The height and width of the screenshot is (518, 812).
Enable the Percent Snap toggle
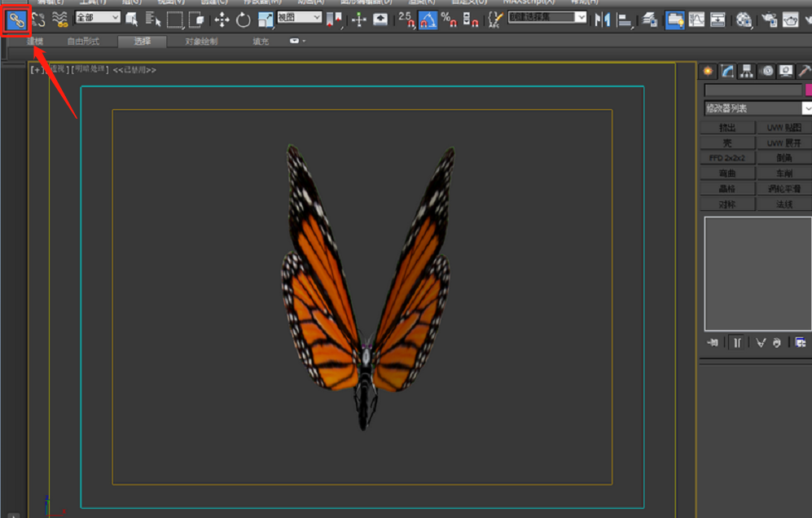[449, 20]
